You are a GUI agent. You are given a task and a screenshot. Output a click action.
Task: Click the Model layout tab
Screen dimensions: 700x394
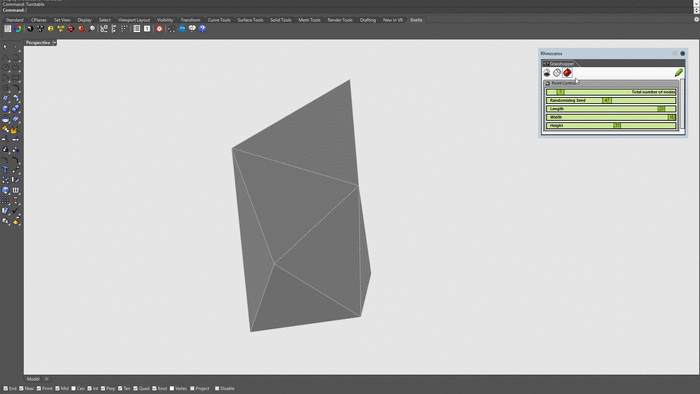(33, 379)
